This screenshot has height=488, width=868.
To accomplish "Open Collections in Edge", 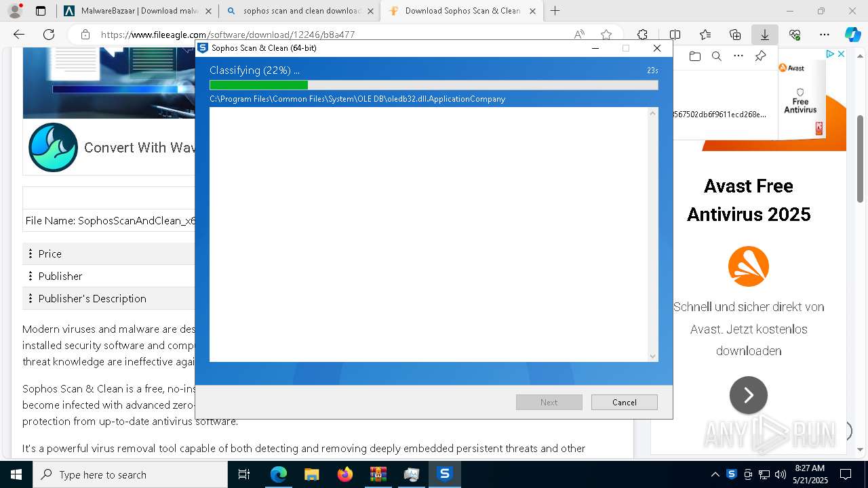I will point(735,35).
